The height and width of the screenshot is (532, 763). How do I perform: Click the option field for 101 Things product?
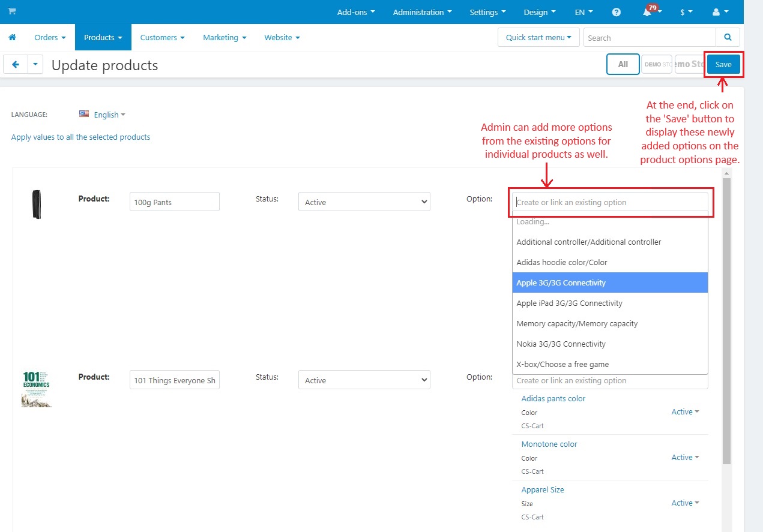tap(610, 381)
